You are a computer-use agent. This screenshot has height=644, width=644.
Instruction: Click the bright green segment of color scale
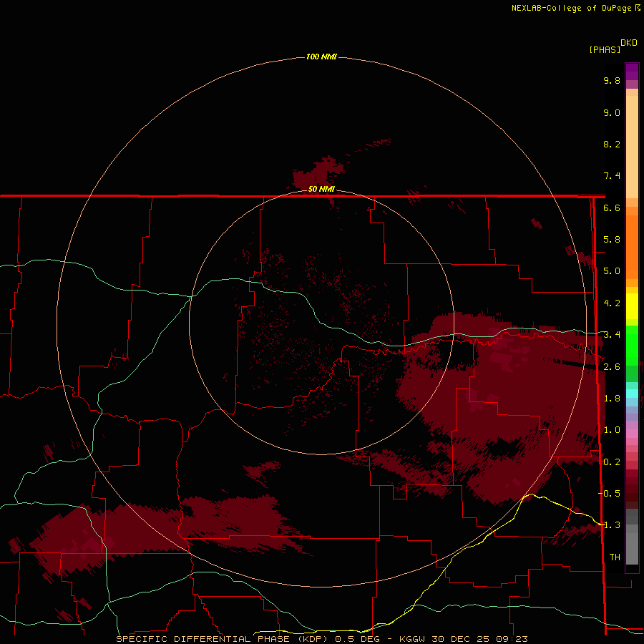pos(632,345)
